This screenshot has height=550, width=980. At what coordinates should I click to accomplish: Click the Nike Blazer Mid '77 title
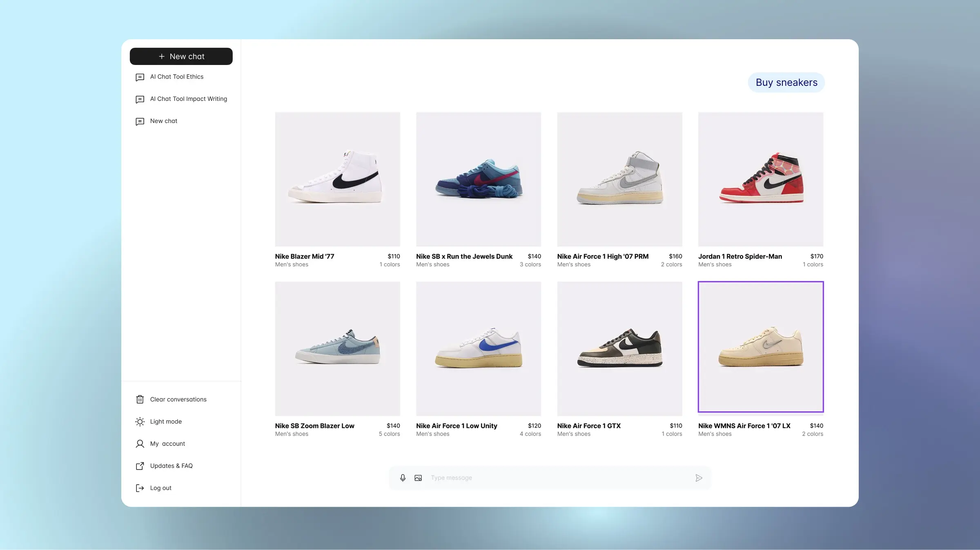point(305,256)
